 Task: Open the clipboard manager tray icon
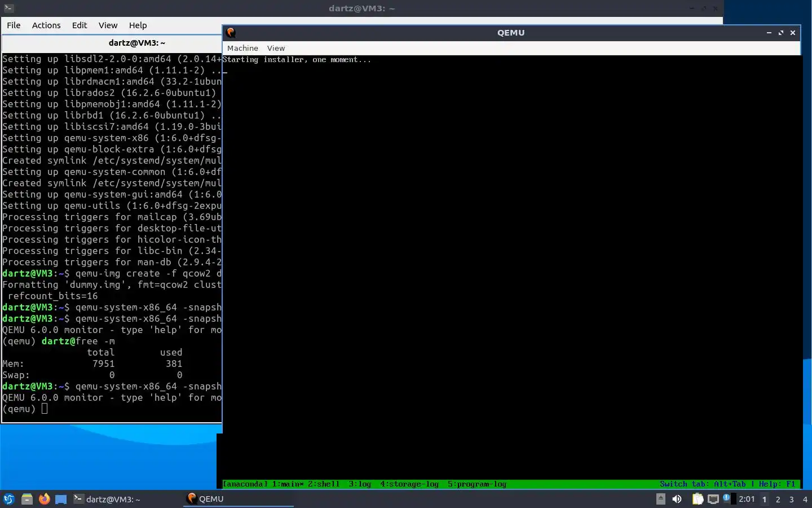(698, 499)
